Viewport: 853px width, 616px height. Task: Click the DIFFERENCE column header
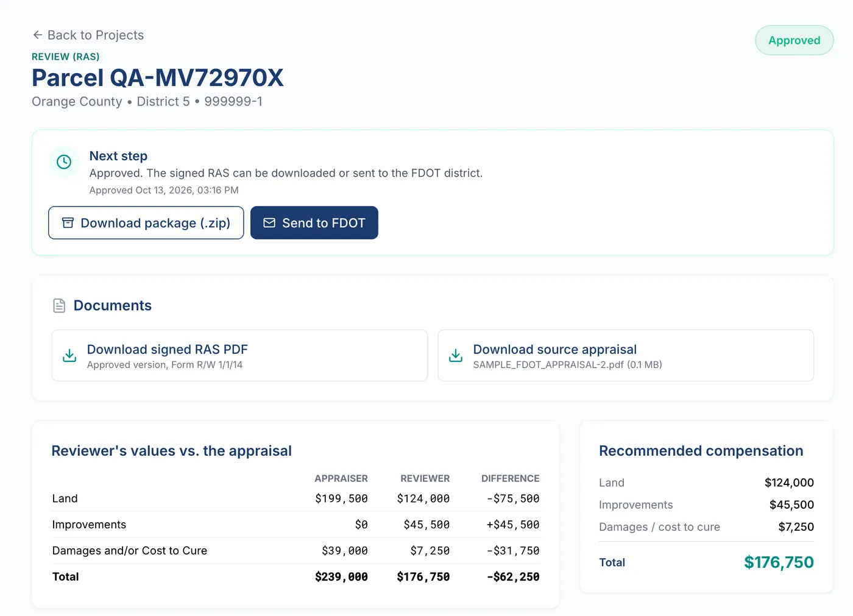point(511,478)
